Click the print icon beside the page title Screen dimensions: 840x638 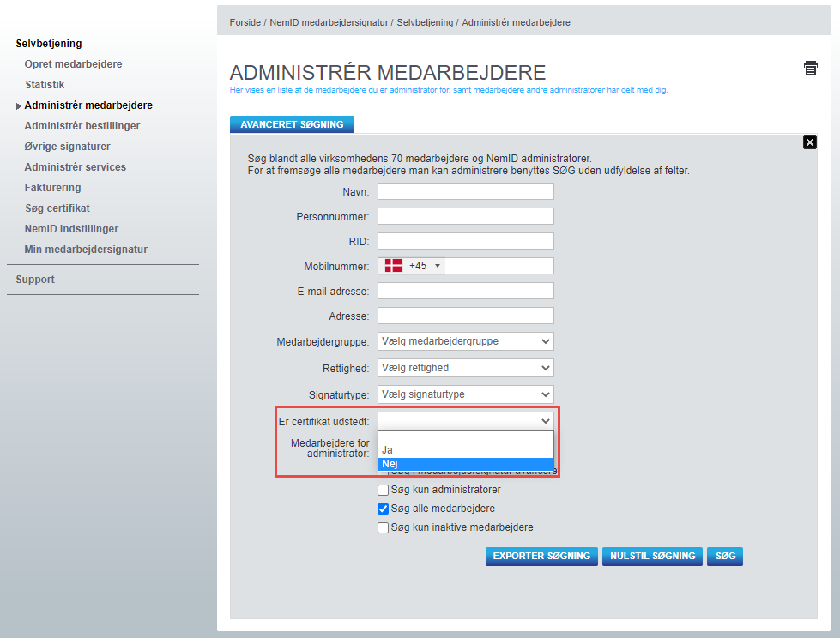810,68
